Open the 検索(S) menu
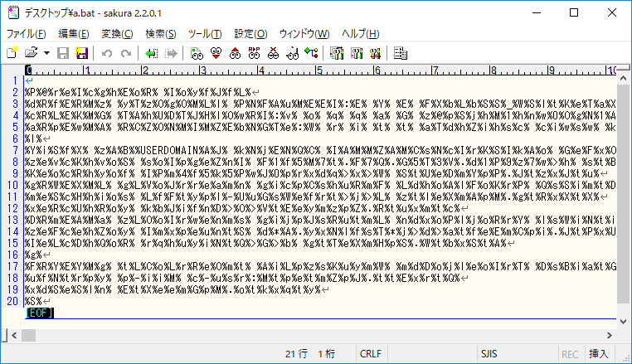The width and height of the screenshot is (632, 364). tap(160, 33)
